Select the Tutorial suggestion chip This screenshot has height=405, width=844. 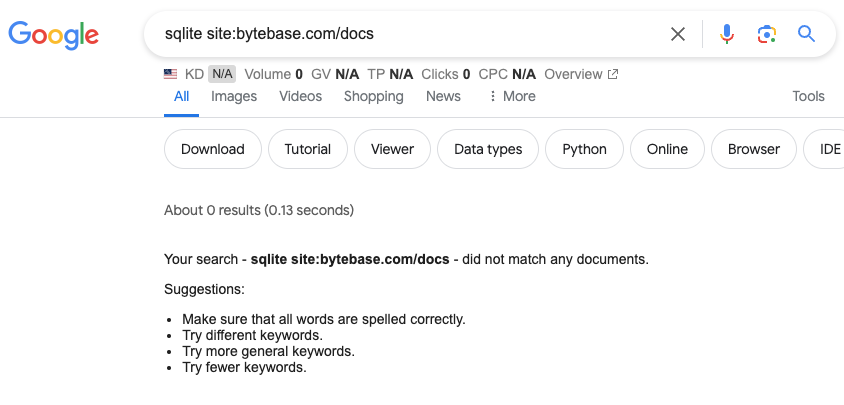point(307,149)
